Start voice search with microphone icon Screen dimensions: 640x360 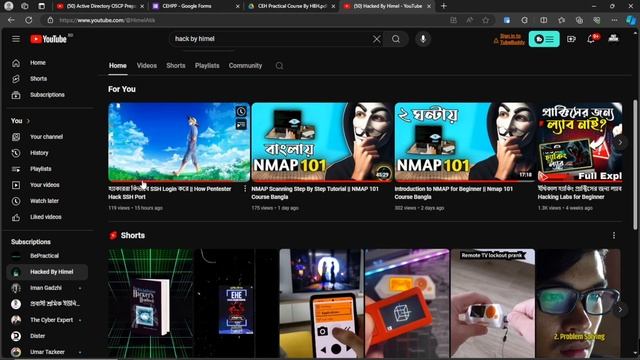point(423,39)
